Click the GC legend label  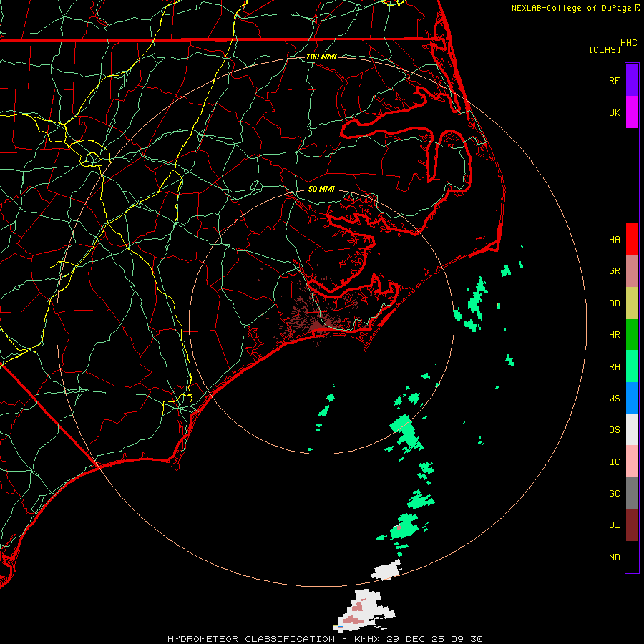pos(614,494)
